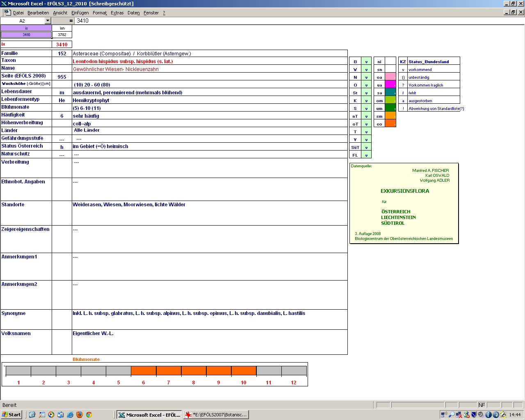Open the Extras menu
This screenshot has height=420, width=525.
click(x=117, y=13)
